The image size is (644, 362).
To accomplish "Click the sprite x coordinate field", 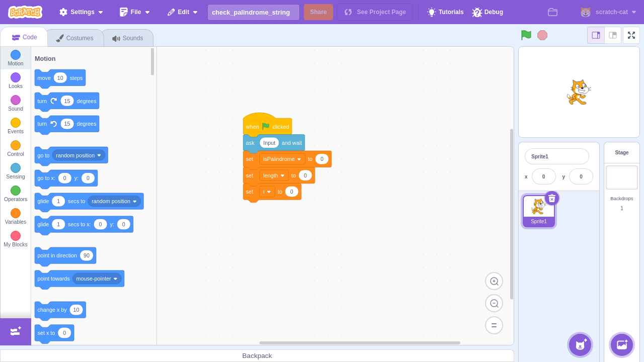I will click(544, 176).
